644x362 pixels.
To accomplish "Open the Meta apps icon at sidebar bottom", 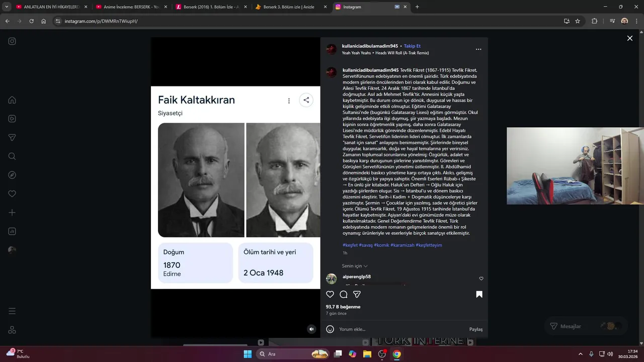I will (12, 330).
